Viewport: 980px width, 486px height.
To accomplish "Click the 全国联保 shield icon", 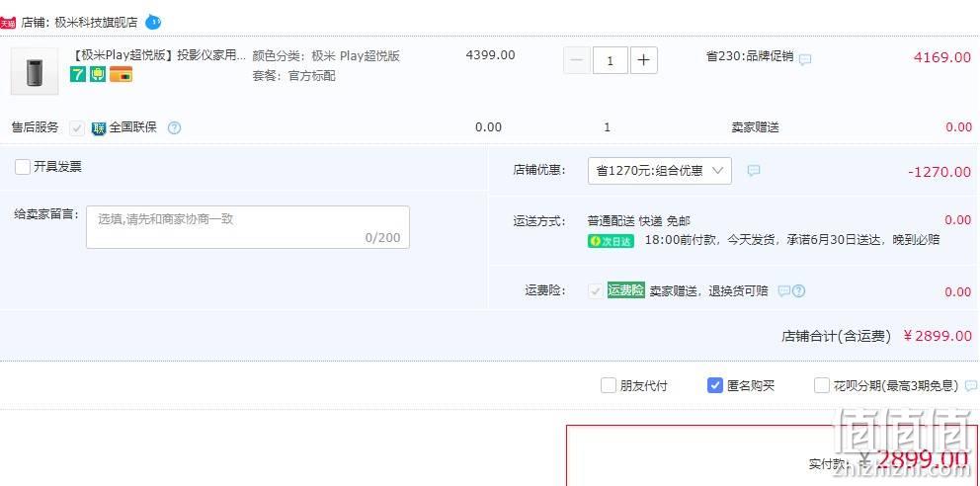I will click(99, 128).
